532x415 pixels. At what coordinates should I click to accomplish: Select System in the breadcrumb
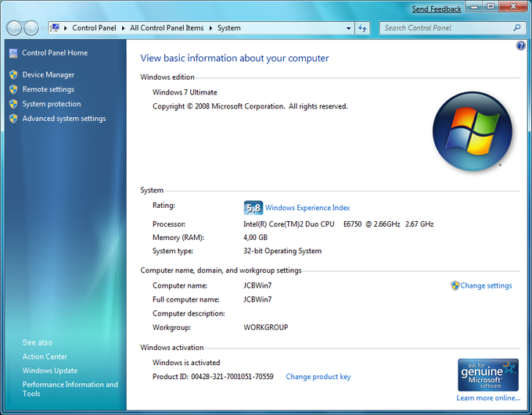point(229,28)
